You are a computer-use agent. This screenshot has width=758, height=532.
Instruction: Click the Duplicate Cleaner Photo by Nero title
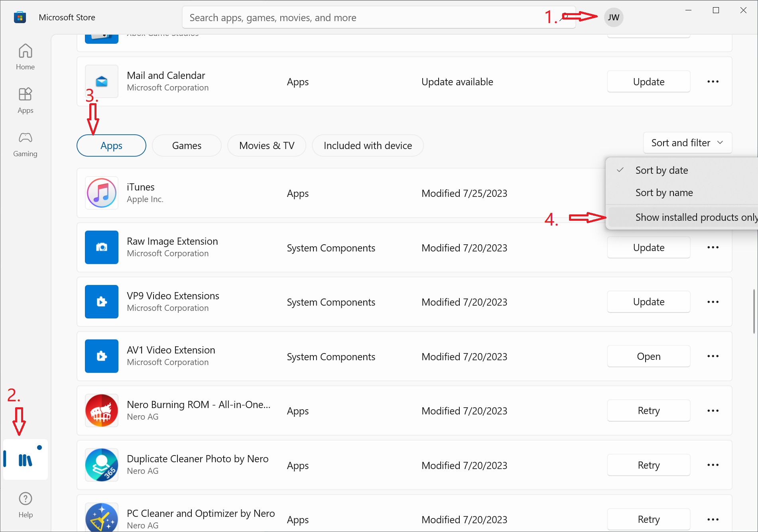[198, 459]
